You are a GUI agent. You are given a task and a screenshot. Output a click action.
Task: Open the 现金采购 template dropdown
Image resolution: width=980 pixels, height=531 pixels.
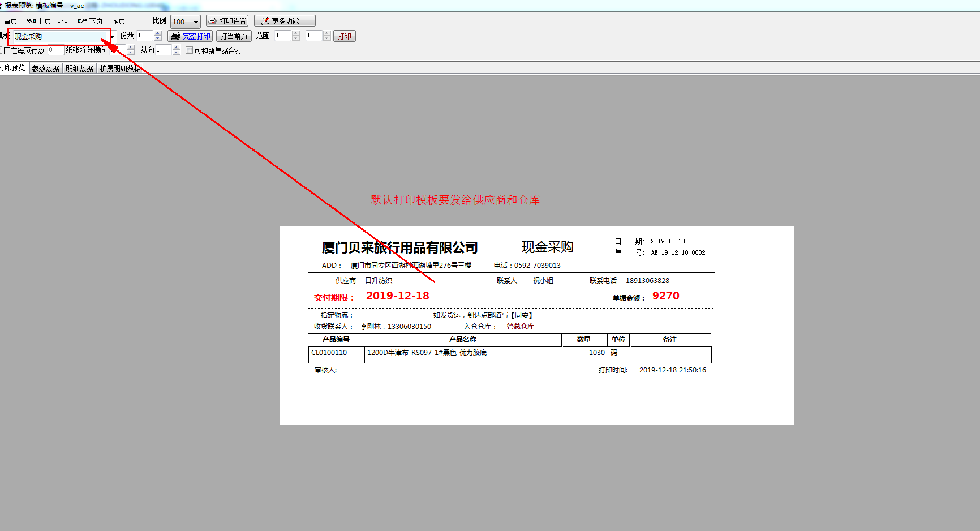pyautogui.click(x=113, y=37)
